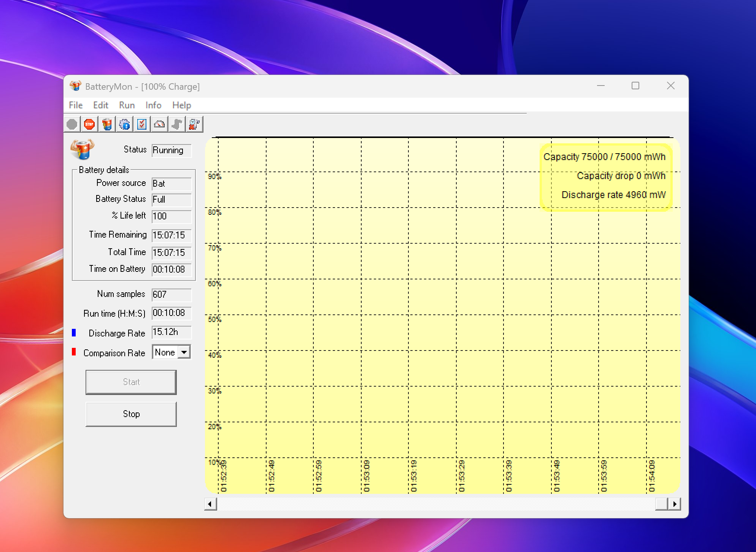Minimize the BatteryMon window
756x552 pixels.
point(601,86)
